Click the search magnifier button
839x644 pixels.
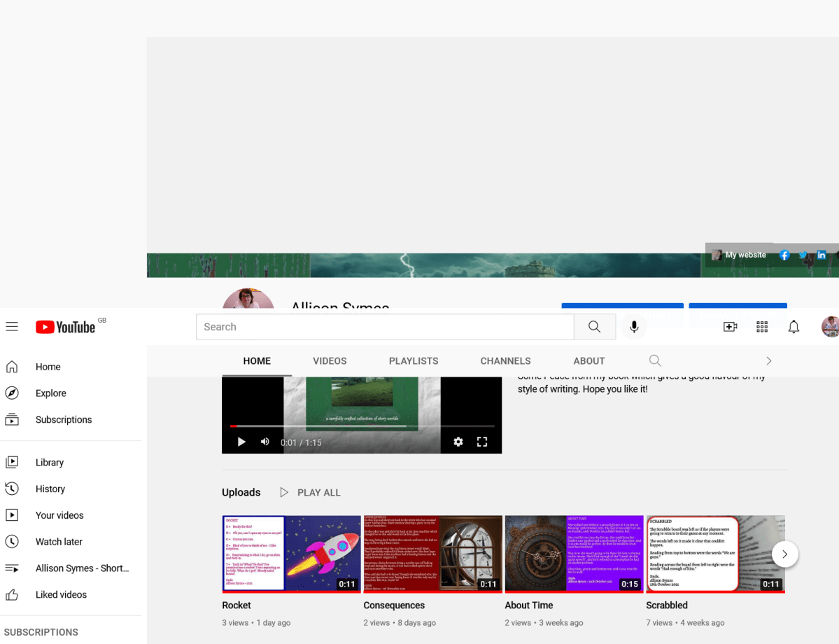point(594,327)
